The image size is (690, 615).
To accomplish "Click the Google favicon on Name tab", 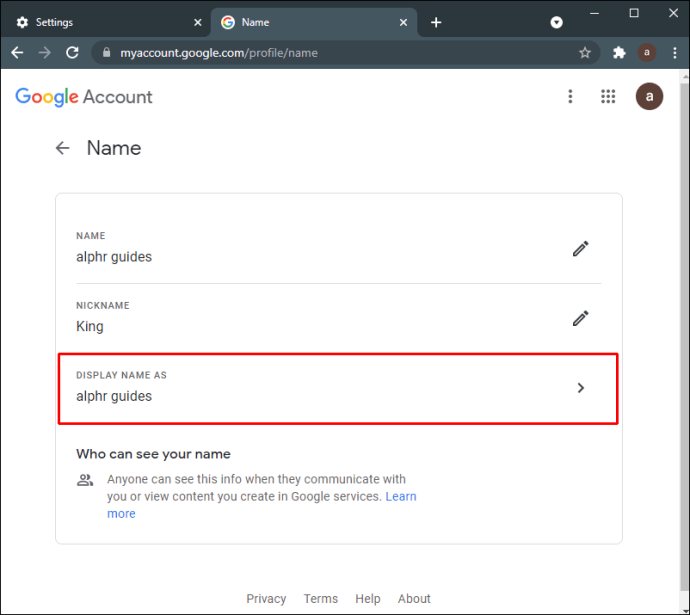I will click(228, 22).
